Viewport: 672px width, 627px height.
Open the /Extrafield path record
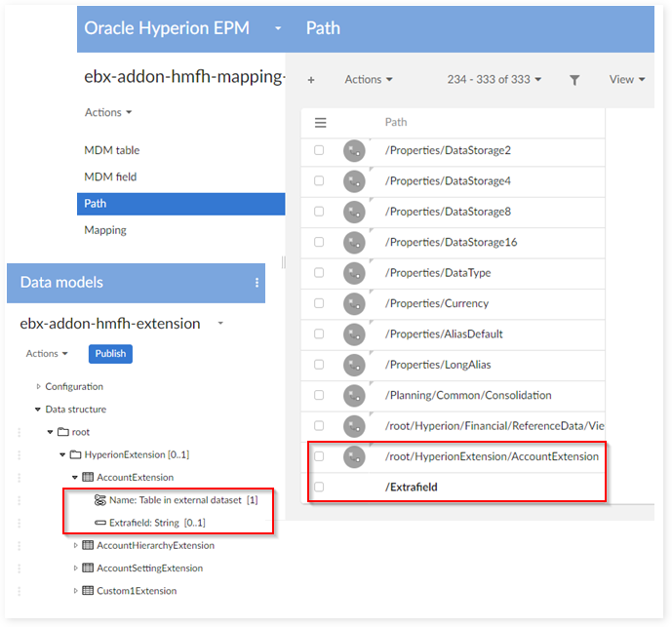click(411, 488)
